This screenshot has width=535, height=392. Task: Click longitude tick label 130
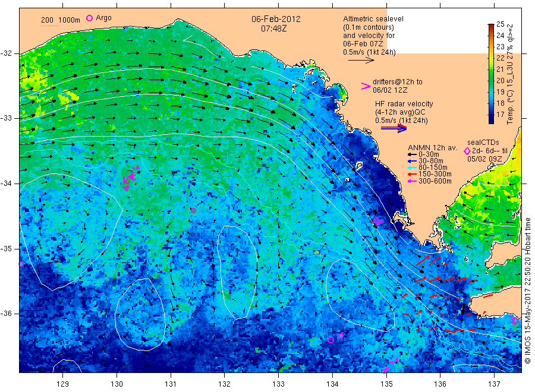tap(117, 384)
